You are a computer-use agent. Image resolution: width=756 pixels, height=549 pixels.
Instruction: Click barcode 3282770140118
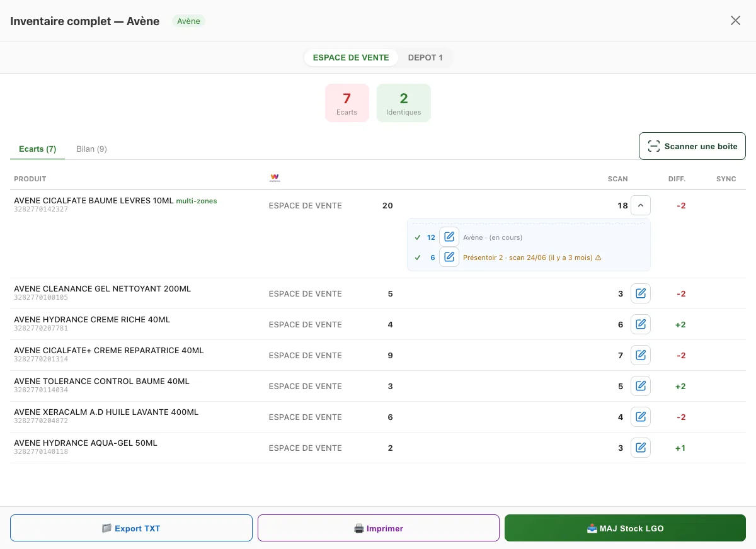[41, 452]
